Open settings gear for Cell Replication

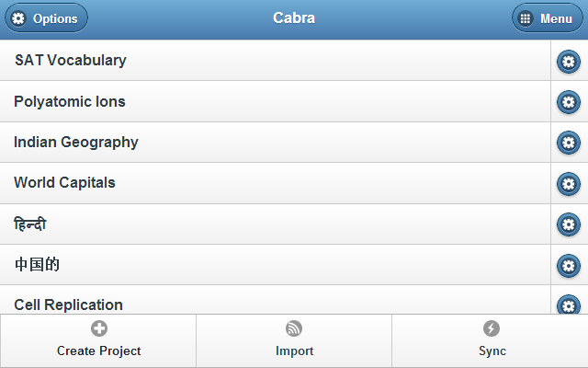(569, 304)
